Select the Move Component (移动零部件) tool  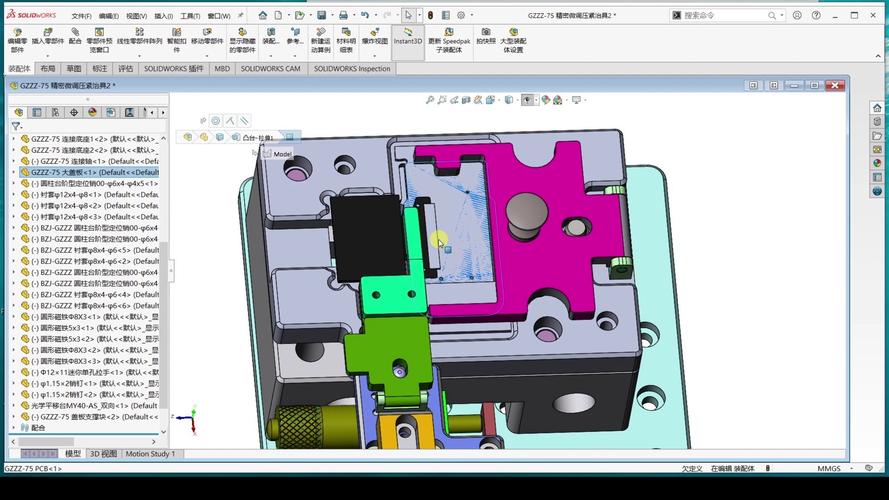pos(207,36)
